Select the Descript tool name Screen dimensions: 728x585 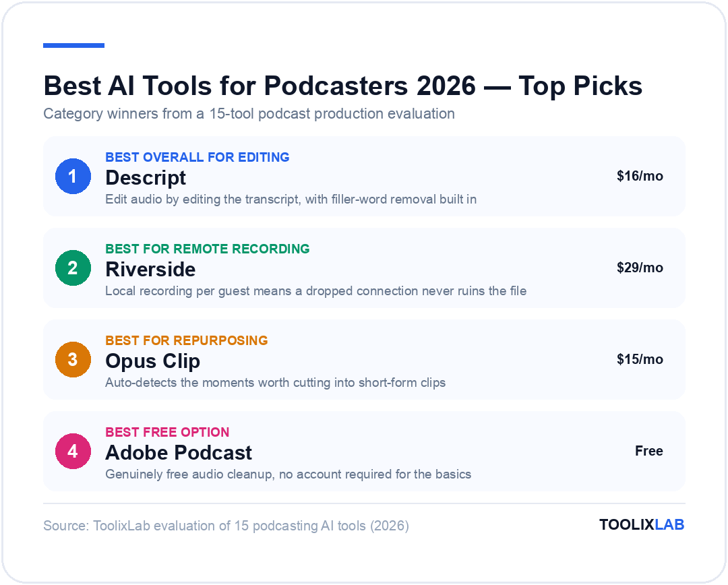point(146,178)
